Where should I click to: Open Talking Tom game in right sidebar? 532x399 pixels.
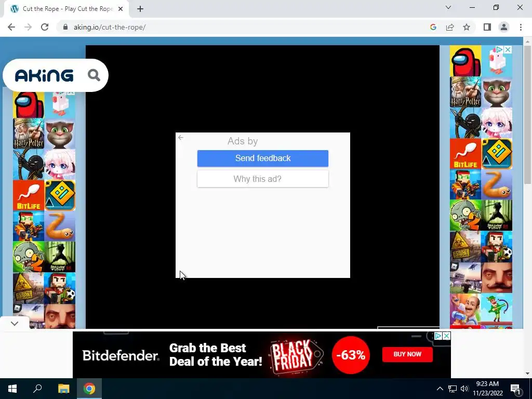point(497,92)
